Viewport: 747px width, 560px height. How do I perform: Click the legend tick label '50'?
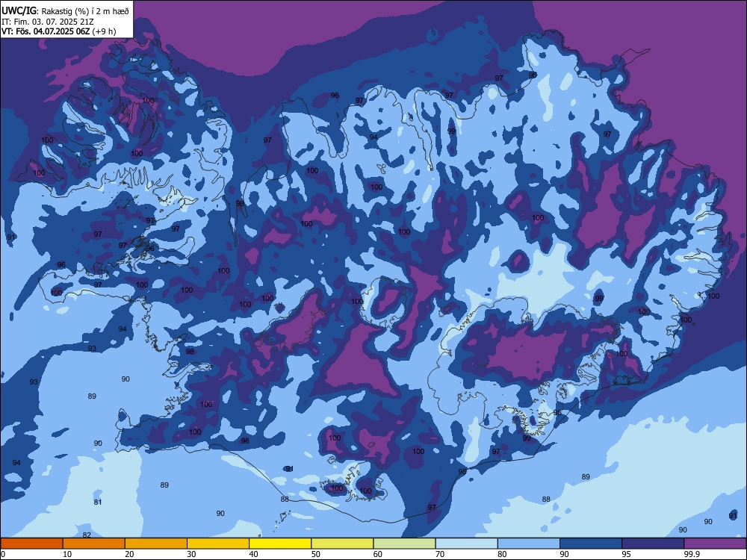click(x=316, y=554)
